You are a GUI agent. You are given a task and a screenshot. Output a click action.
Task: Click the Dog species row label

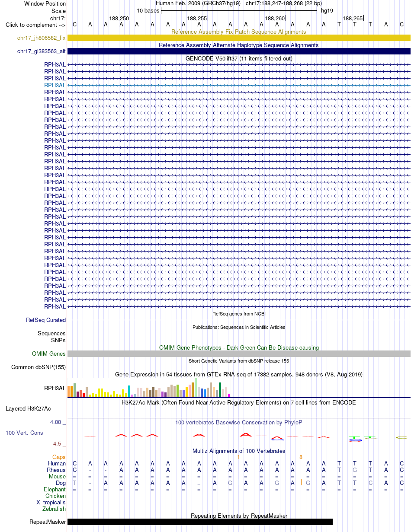pyautogui.click(x=61, y=483)
